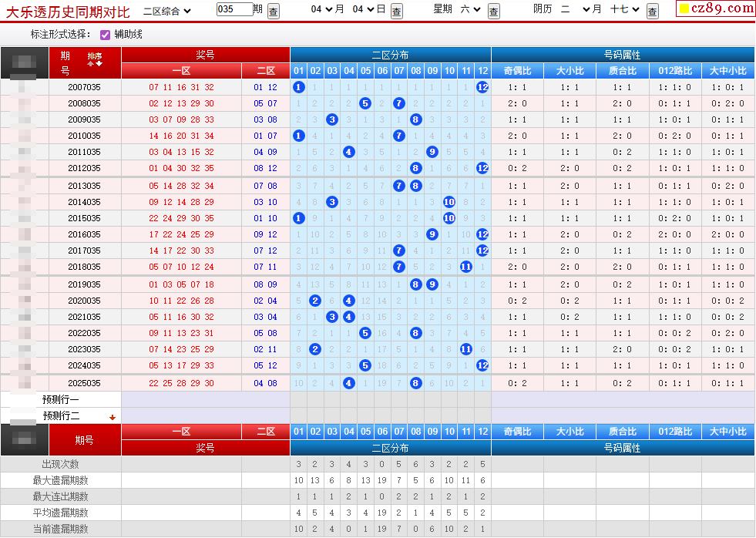Click blue ball 11 in row 2018035
This screenshot has height=538, width=756.
[x=465, y=267]
